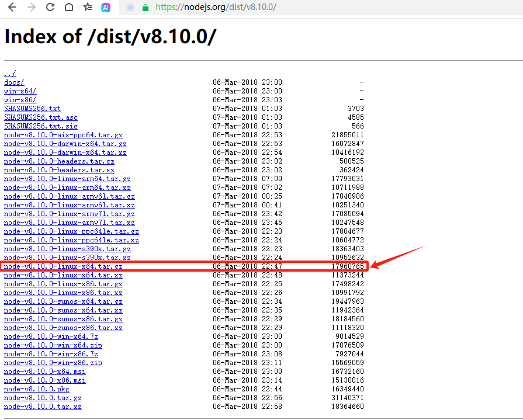Download node-v8.10.0-win-x86.7z
This screenshot has width=523, height=420.
[51, 354]
